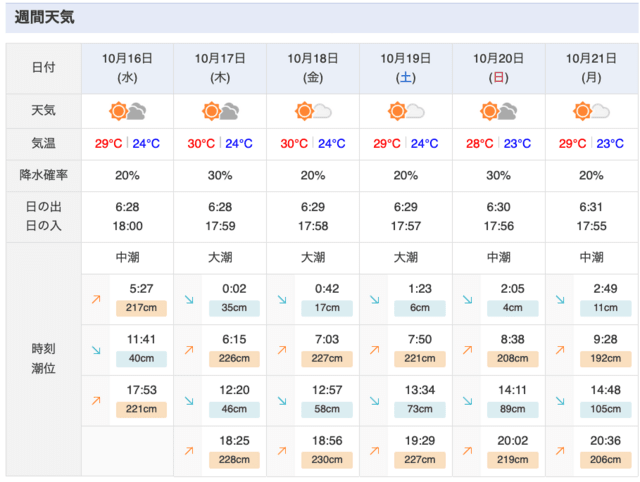Click the October 18 sun and cloud icon
Image resolution: width=640 pixels, height=482 pixels.
tap(313, 111)
